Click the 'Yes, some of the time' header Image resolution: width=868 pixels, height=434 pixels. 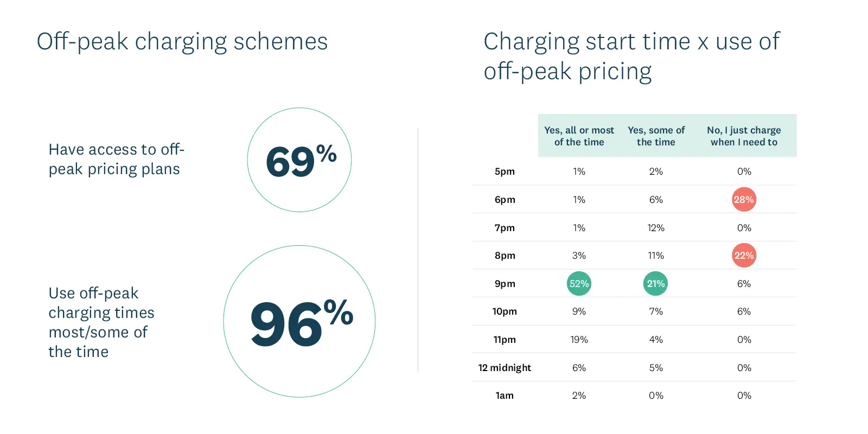point(656,136)
